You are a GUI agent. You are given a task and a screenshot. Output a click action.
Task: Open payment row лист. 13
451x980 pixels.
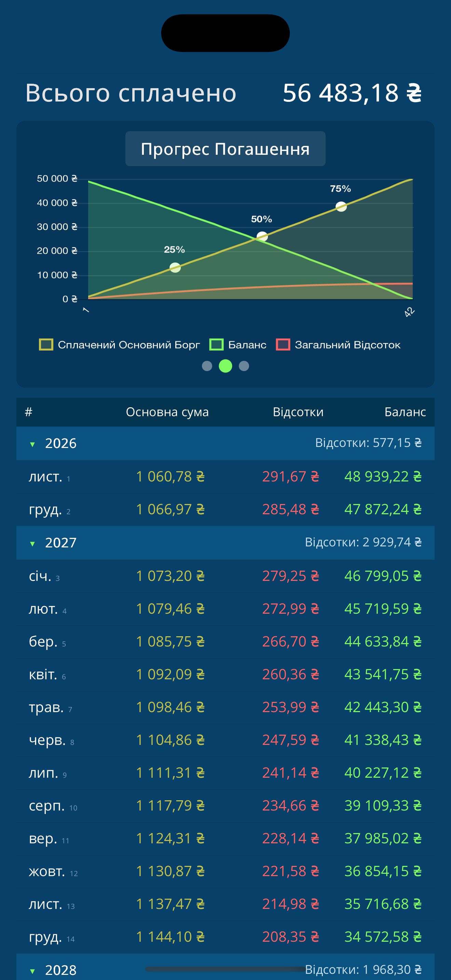pyautogui.click(x=225, y=904)
